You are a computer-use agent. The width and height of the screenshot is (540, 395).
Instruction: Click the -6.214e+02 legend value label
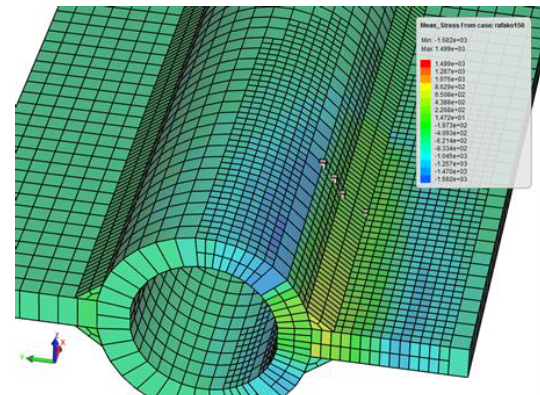[x=450, y=141]
